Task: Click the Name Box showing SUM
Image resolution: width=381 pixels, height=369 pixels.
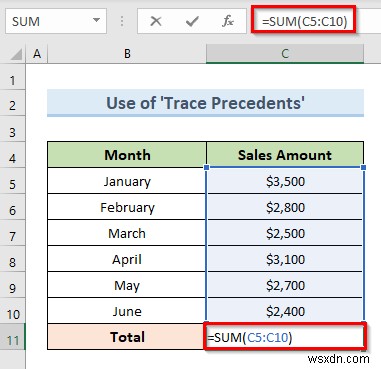Action: coord(56,21)
